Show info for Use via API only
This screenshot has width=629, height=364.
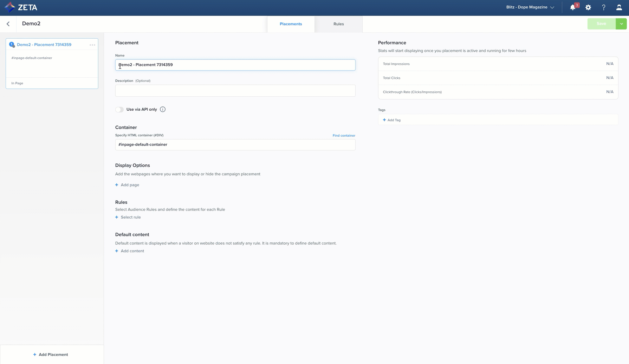pyautogui.click(x=162, y=110)
